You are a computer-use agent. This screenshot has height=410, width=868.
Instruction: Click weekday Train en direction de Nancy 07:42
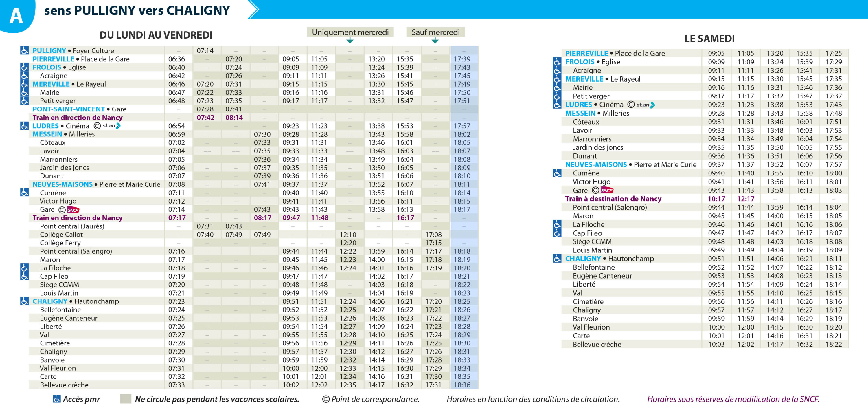click(x=205, y=117)
